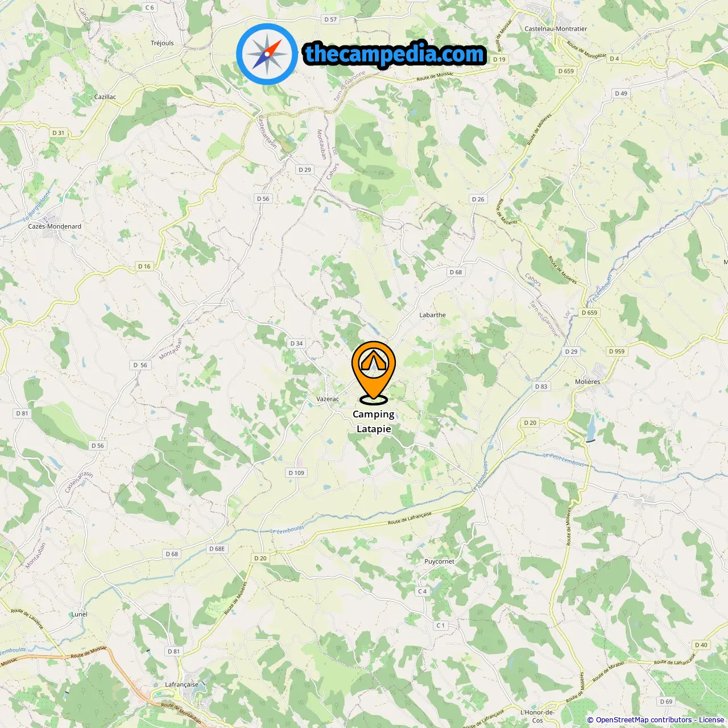Select the Labarthe village label

pyautogui.click(x=432, y=315)
